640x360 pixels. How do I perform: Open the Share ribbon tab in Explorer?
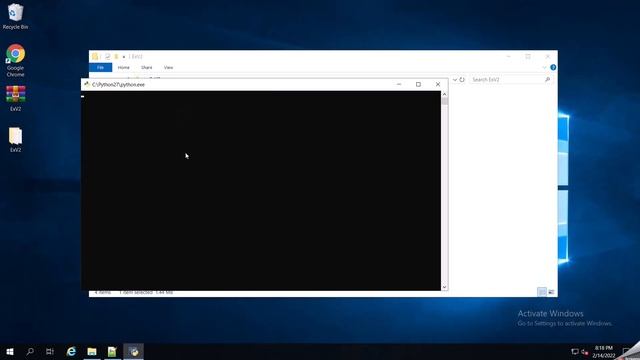tap(147, 67)
